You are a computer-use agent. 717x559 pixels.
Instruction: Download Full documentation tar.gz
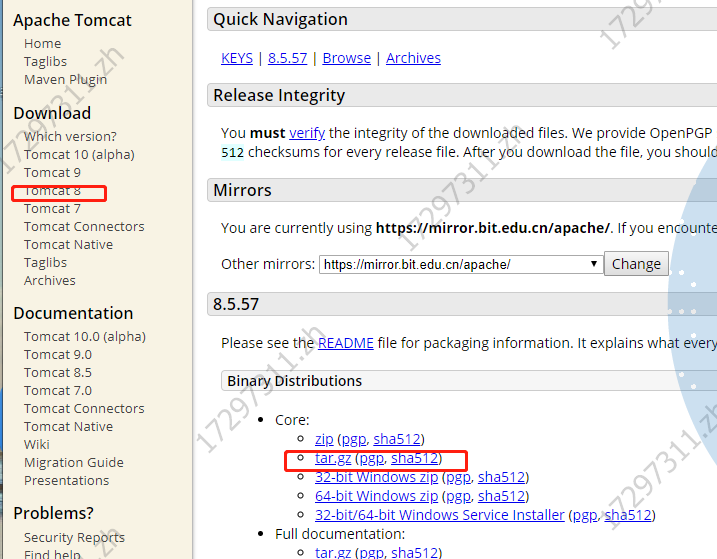coord(333,553)
